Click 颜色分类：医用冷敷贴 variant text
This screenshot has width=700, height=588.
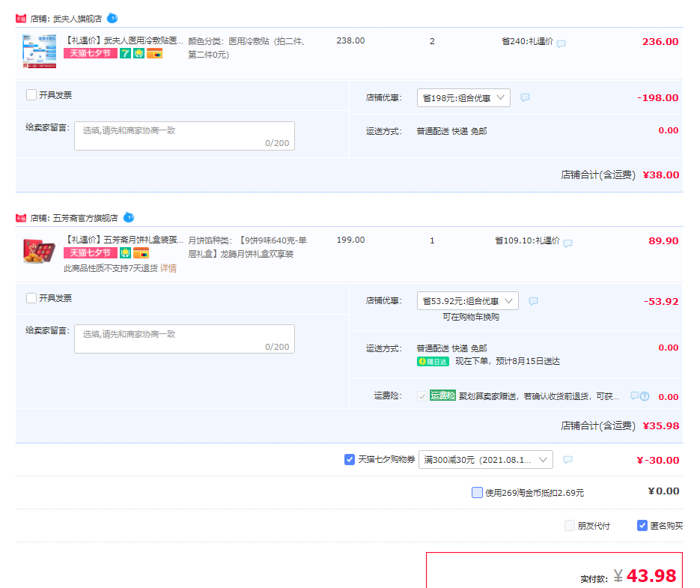(247, 48)
